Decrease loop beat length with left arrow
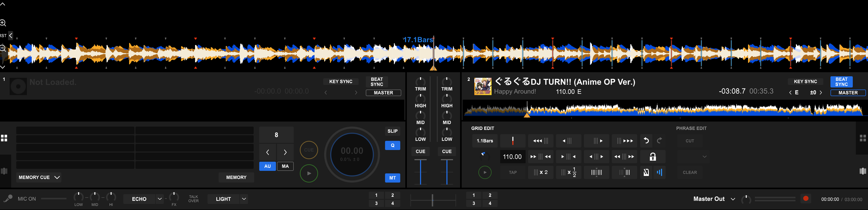The width and height of the screenshot is (868, 210). pyautogui.click(x=268, y=152)
